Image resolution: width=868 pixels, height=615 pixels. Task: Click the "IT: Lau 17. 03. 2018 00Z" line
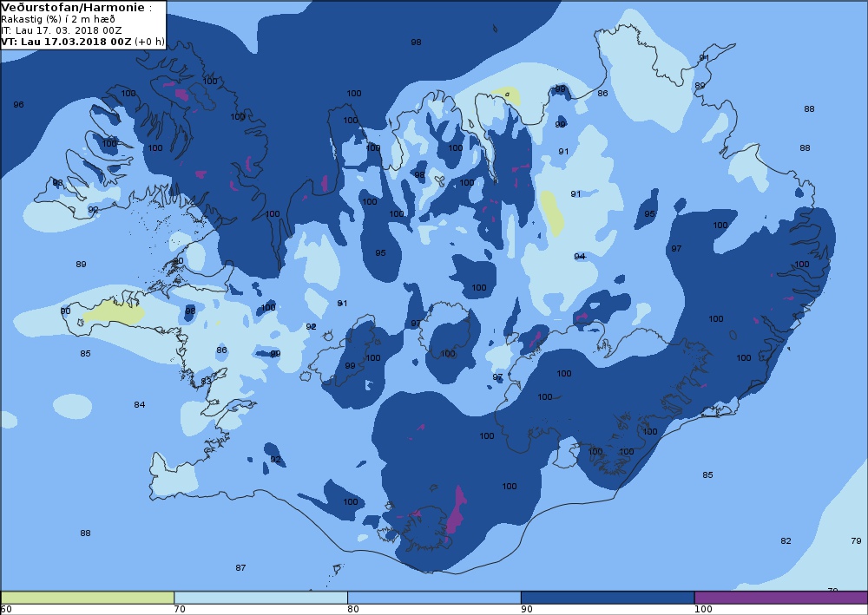[x=62, y=30]
